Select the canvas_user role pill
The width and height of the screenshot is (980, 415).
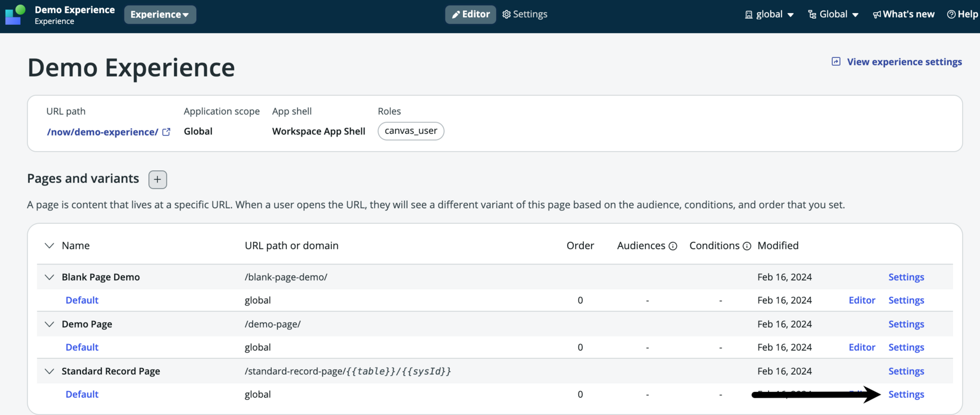[411, 131]
